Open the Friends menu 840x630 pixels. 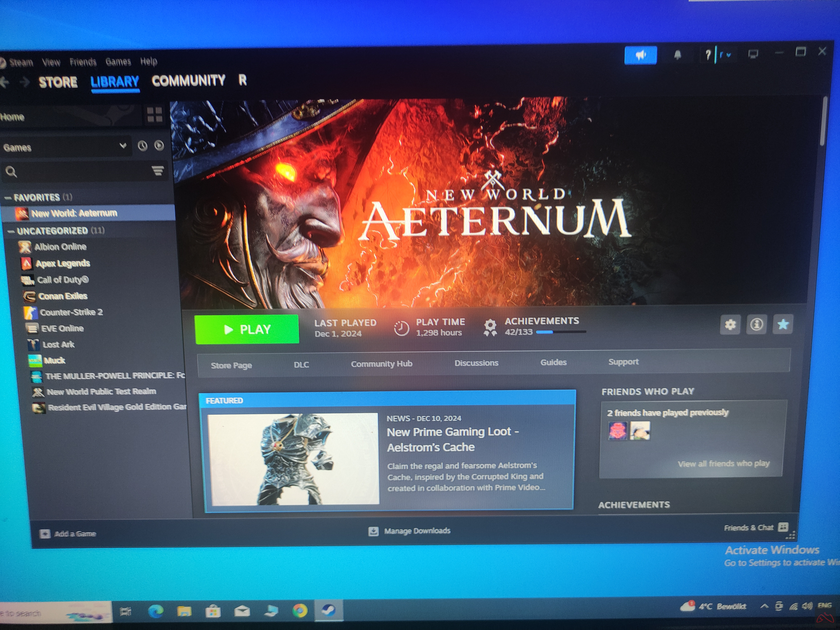[x=83, y=62]
